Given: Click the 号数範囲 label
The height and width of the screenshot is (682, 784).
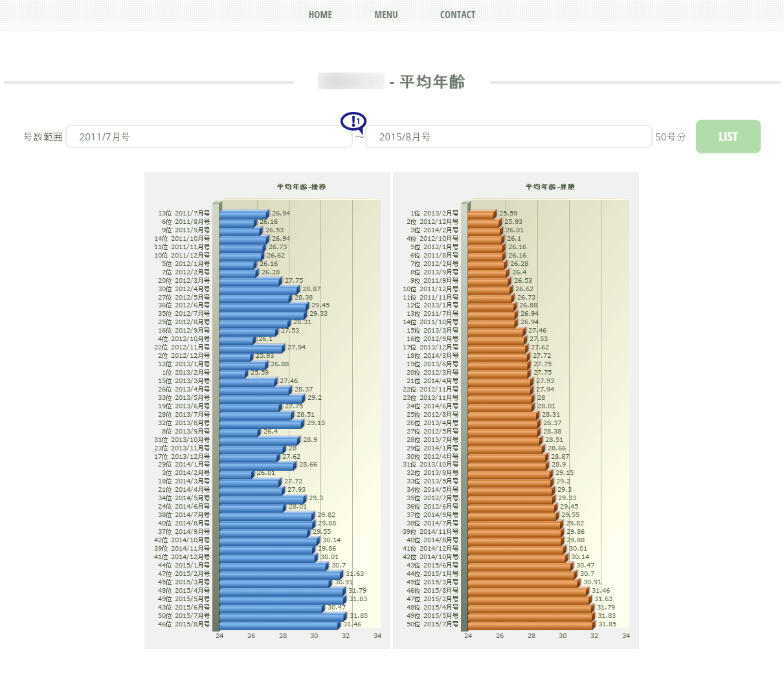Looking at the screenshot, I should [43, 137].
